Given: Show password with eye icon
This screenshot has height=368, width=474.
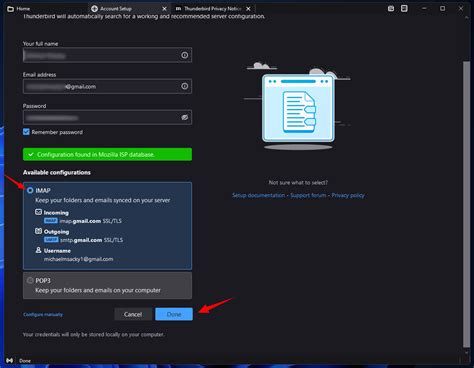Looking at the screenshot, I should [184, 117].
